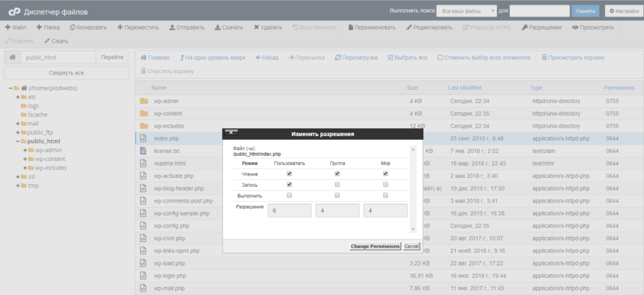The height and width of the screenshot is (295, 644).
Task: Expand the tmp folder in tree
Action: point(18,186)
